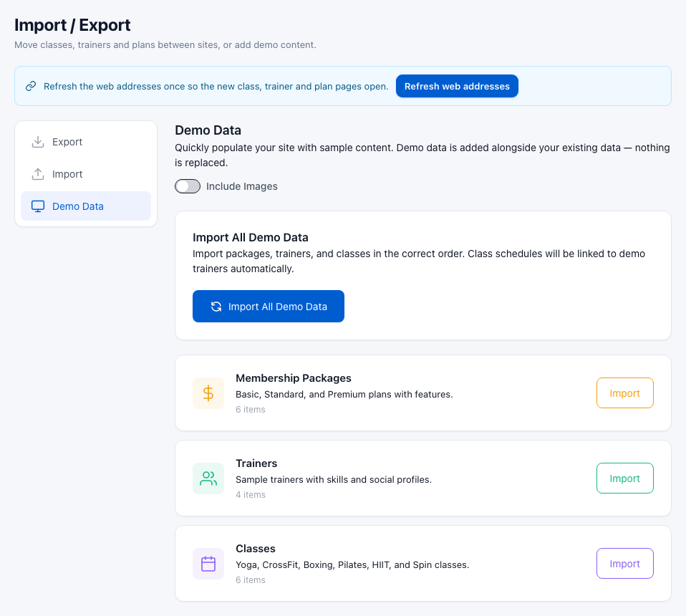The image size is (686, 616).
Task: Switch to the Import tab
Action: pyautogui.click(x=86, y=174)
